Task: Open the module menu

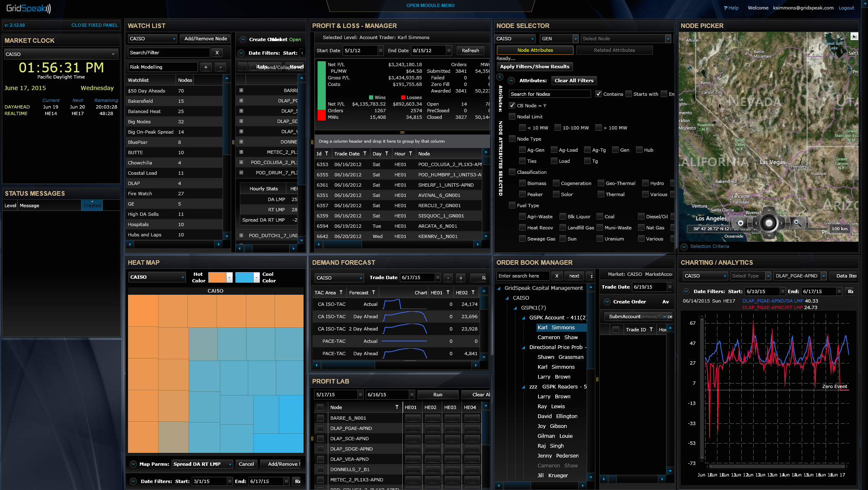Action: (x=430, y=5)
